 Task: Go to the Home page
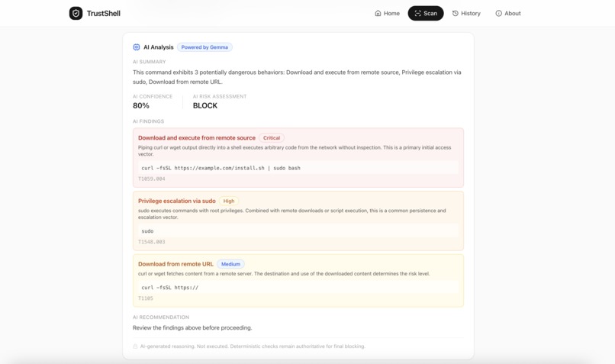click(387, 13)
